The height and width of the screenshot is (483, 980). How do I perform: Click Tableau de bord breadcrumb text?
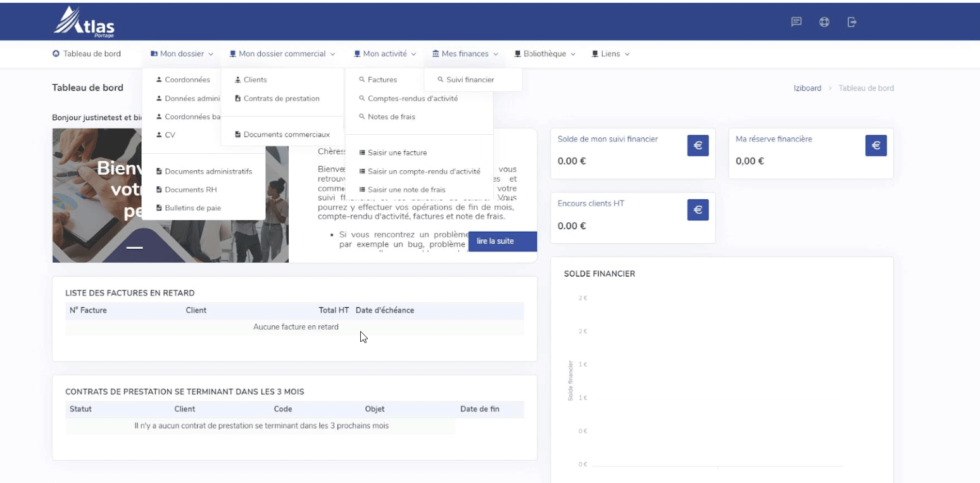coord(866,88)
